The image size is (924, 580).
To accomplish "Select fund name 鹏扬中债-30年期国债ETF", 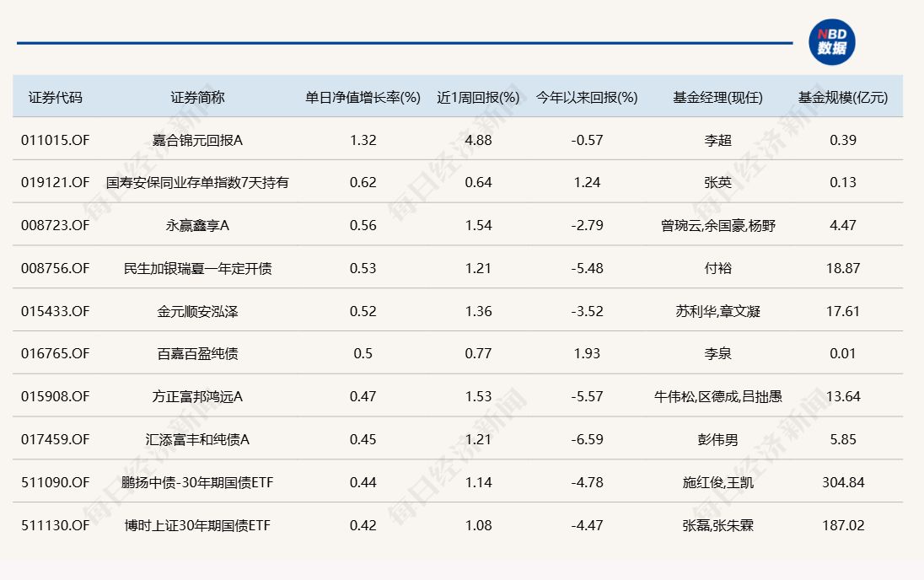I will [197, 482].
